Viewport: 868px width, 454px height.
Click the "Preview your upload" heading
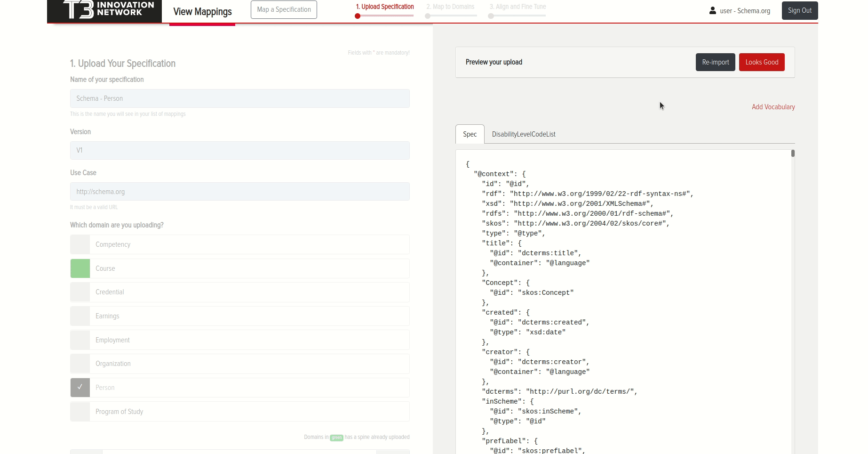click(494, 62)
